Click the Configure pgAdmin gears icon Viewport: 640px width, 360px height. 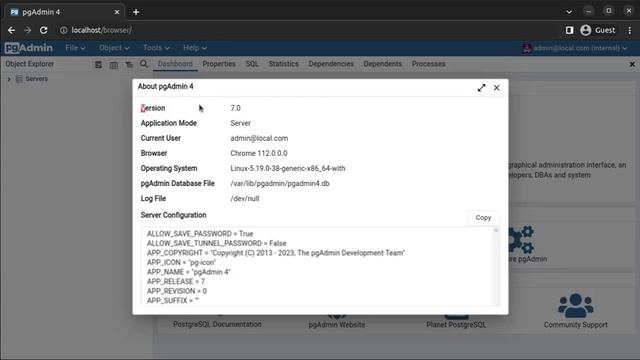521,240
